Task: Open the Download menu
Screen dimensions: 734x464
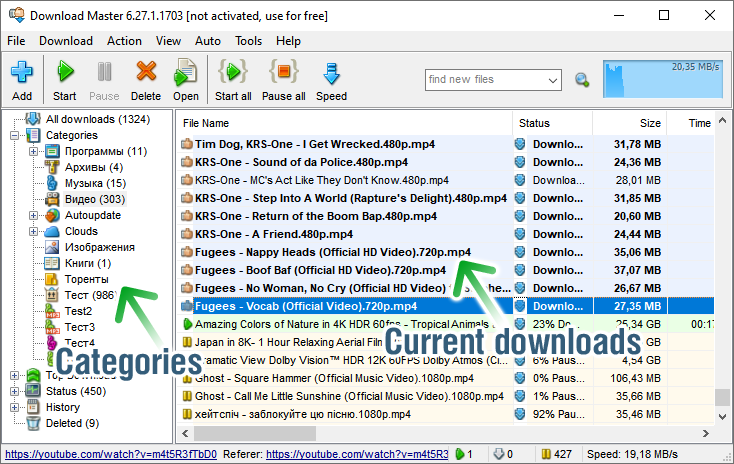Action: tap(65, 41)
